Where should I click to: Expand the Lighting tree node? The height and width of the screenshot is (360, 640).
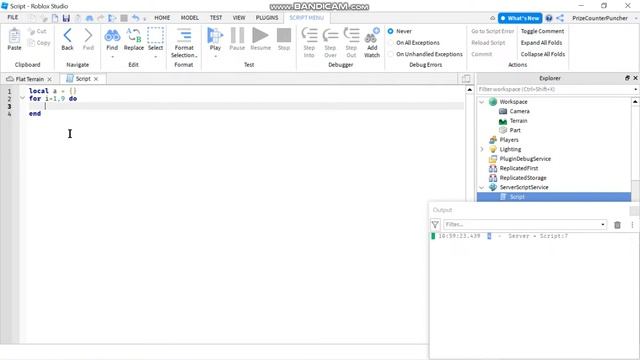pyautogui.click(x=482, y=149)
